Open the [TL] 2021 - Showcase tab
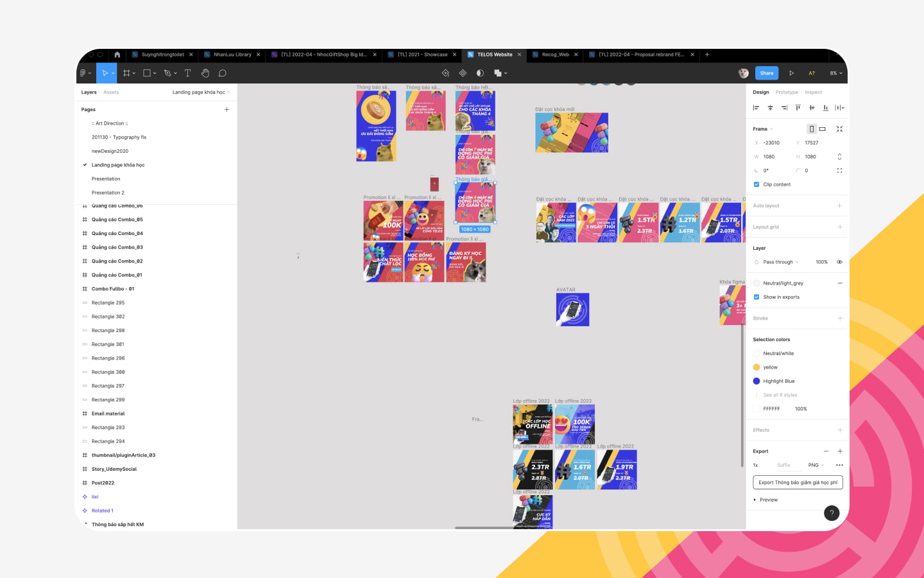Viewport: 924px width, 578px height. (422, 55)
